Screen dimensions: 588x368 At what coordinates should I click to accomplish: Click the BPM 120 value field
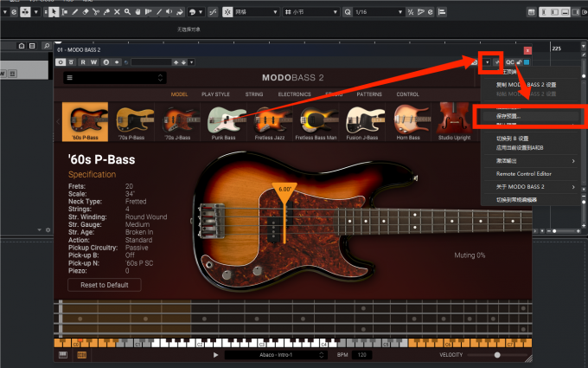pos(361,355)
